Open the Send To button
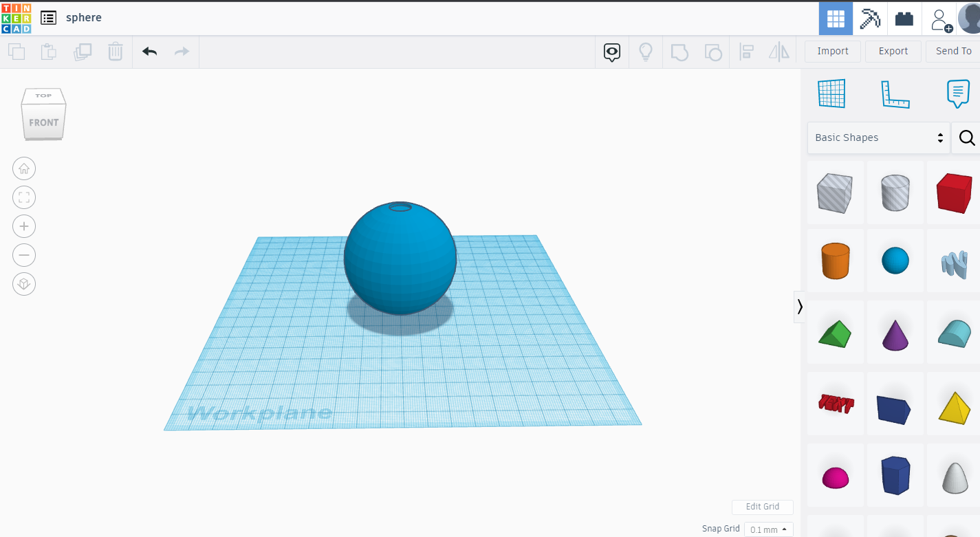The height and width of the screenshot is (537, 980). click(x=953, y=51)
